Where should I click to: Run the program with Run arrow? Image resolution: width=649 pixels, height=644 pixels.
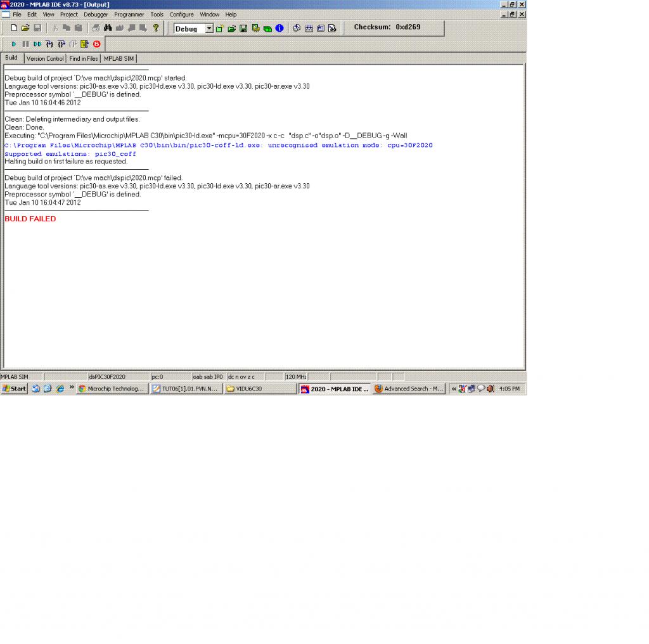tap(14, 44)
